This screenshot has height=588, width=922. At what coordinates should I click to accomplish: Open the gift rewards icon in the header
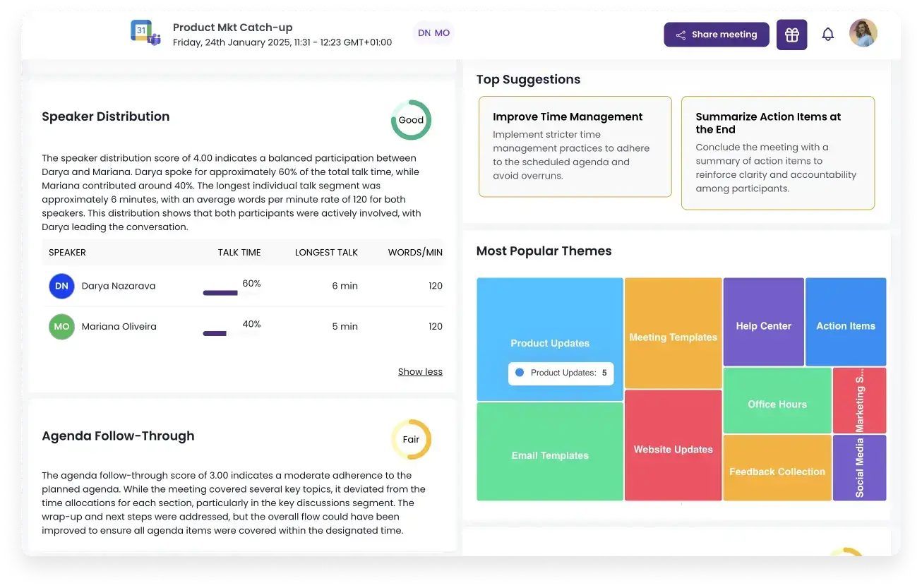pyautogui.click(x=791, y=34)
